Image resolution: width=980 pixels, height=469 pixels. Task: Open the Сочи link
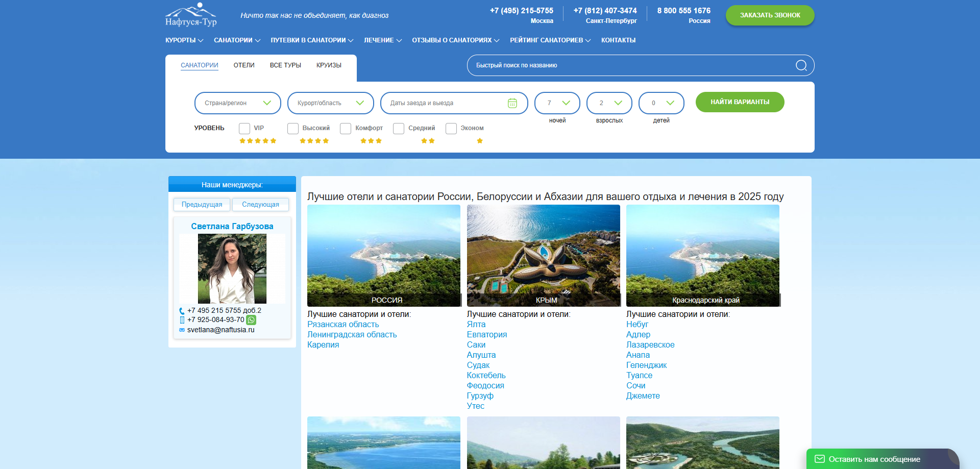(636, 386)
